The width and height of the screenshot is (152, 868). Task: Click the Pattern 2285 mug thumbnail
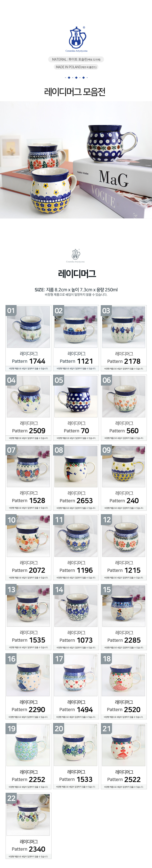pos(124,606)
